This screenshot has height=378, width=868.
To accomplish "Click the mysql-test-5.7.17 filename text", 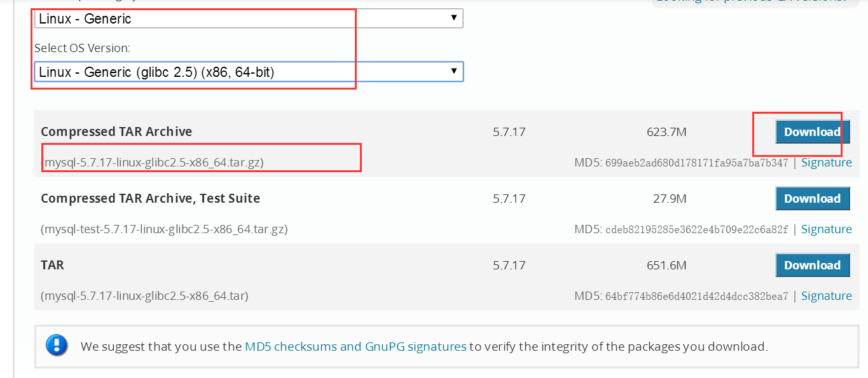I will pyautogui.click(x=164, y=229).
